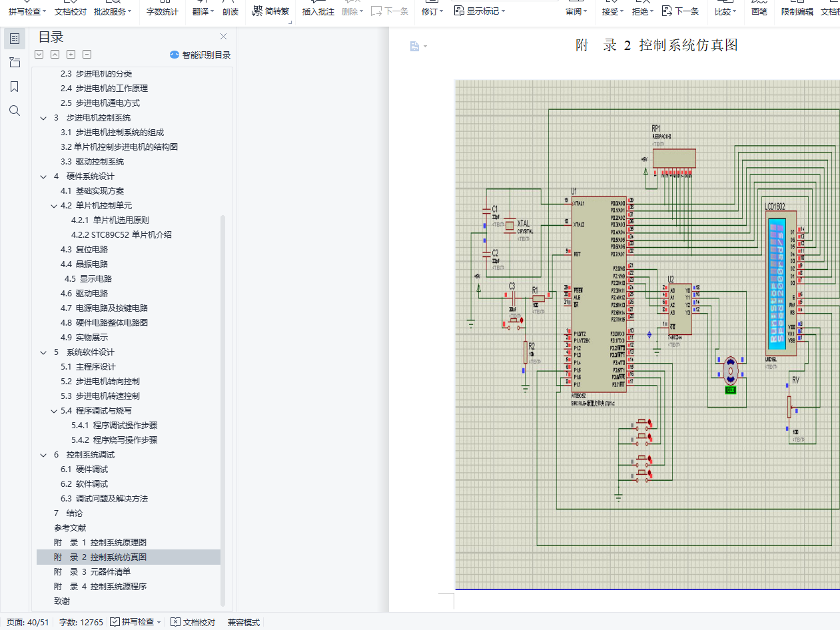Viewport: 840px width, 630px height.
Task: Click 简转繁 conversion button
Action: pyautogui.click(x=271, y=11)
